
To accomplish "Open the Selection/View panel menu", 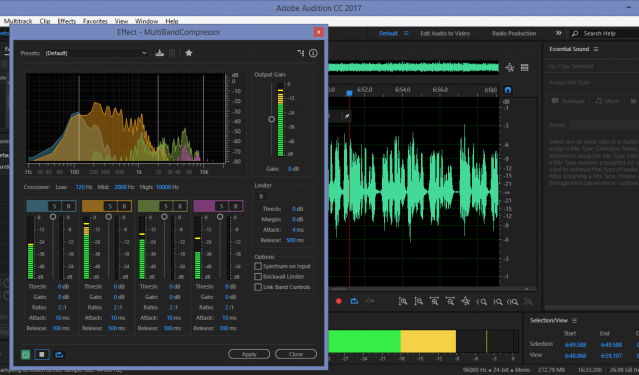I will (x=574, y=320).
